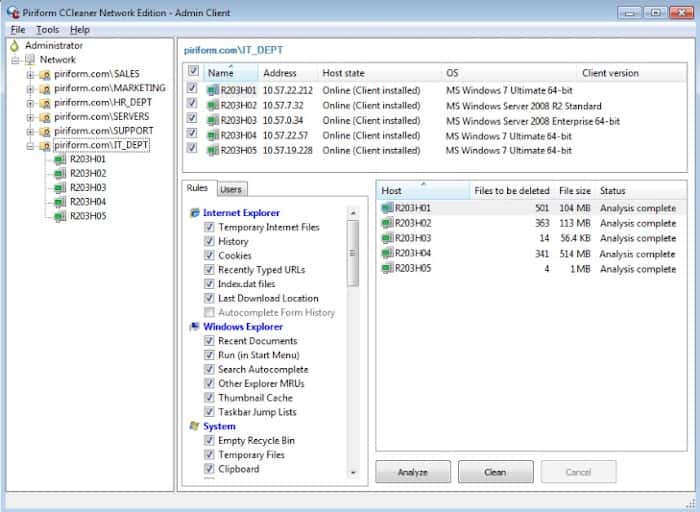Click rules list scrollbar thumb
This screenshot has width=700, height=512.
[x=353, y=253]
